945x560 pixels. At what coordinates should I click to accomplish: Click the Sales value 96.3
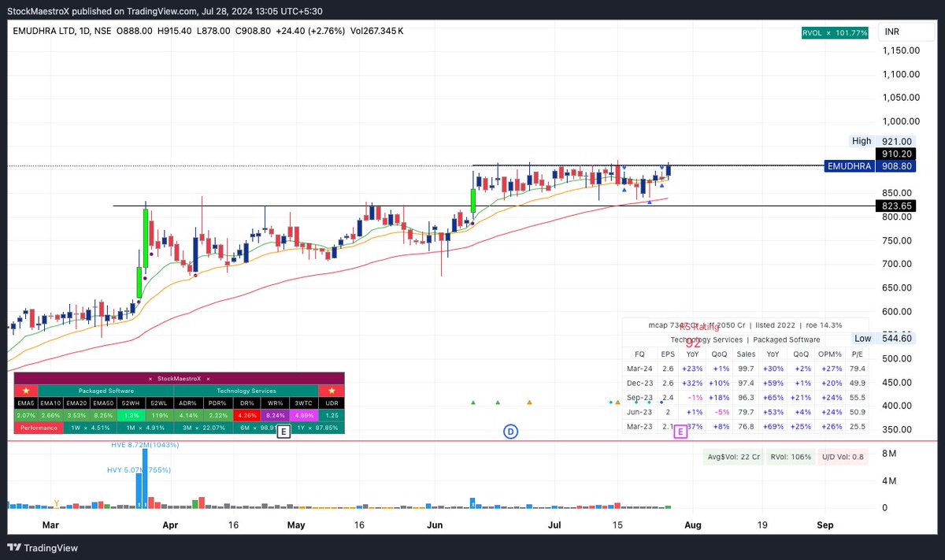point(745,398)
